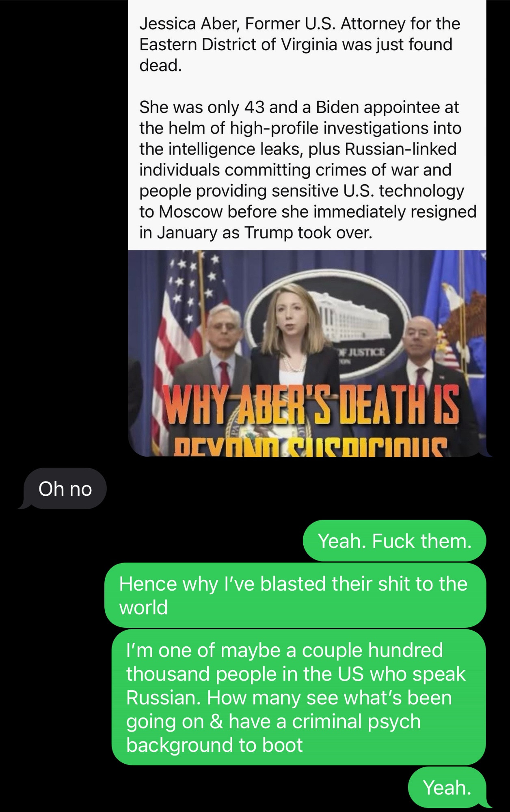Select the "I'm one of maybe a couple hundred thousand" bubble
Viewport: 510px width, 812px height.
coord(299,697)
